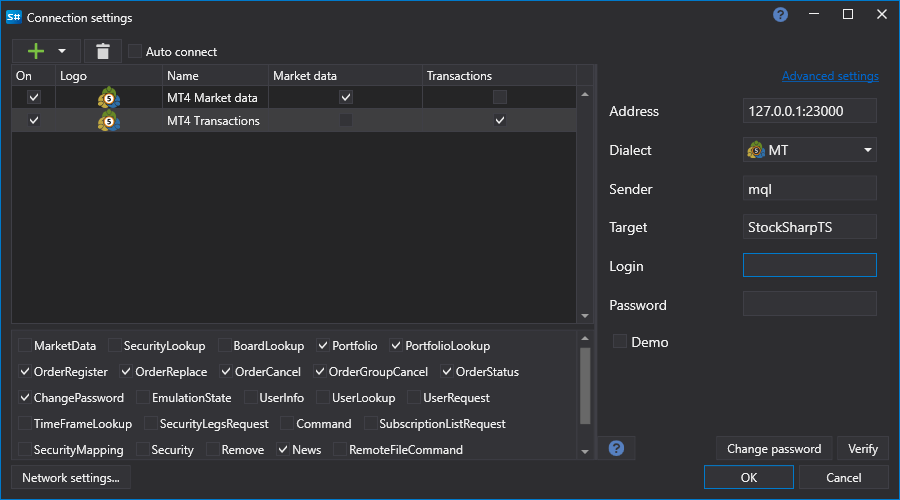The height and width of the screenshot is (500, 900).
Task: Enable the MarketData message checkbox
Action: pyautogui.click(x=25, y=345)
